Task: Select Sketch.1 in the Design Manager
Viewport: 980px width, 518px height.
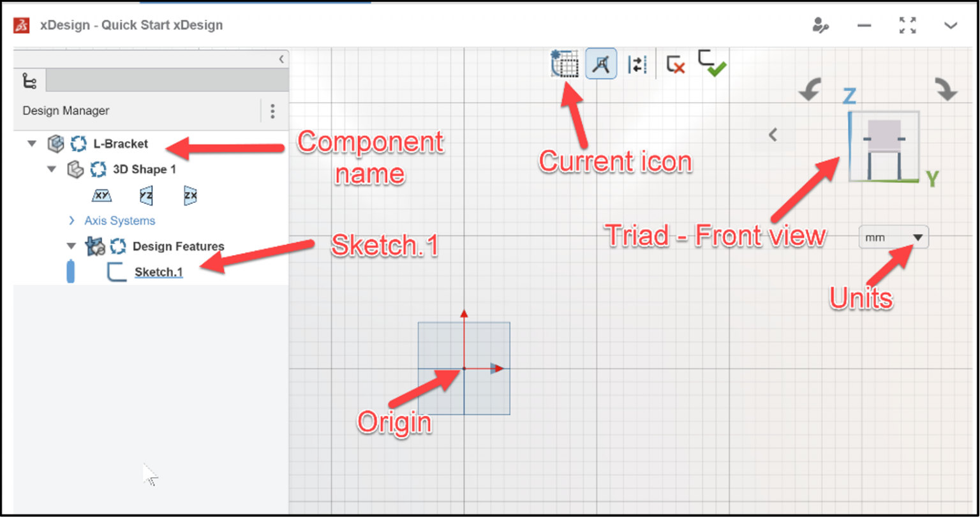Action: point(158,271)
